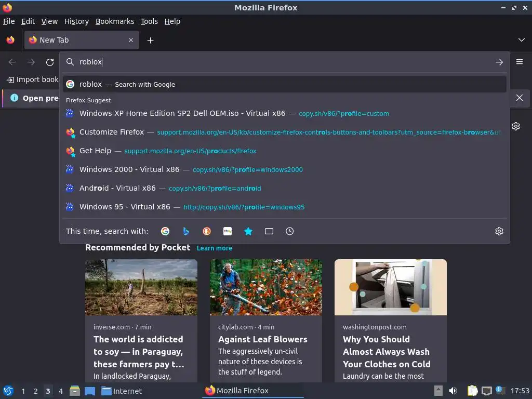Click the info icon in notification bar
Viewport: 532px width, 399px height.
pyautogui.click(x=14, y=98)
